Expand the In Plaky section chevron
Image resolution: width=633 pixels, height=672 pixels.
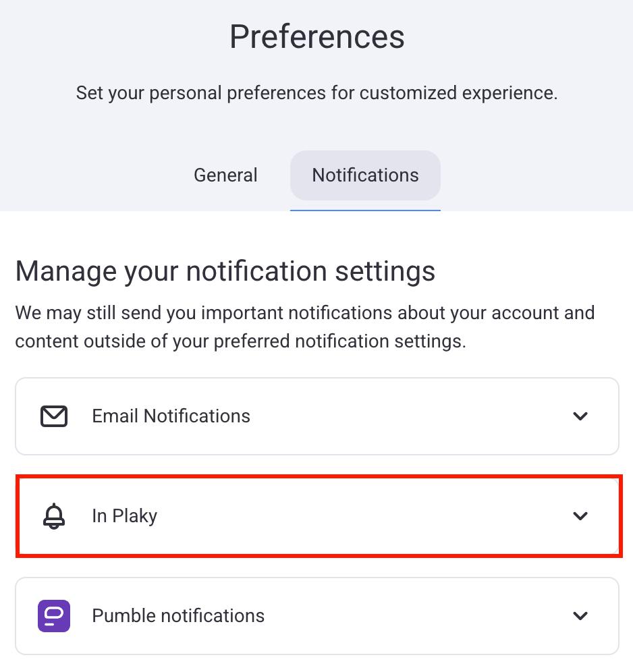tap(580, 516)
